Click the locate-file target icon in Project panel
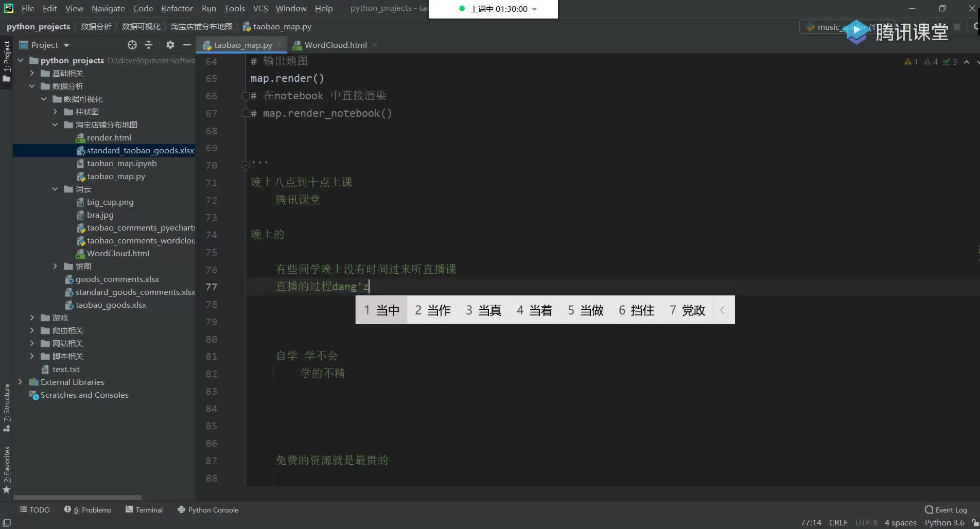The image size is (980, 529). pos(132,45)
